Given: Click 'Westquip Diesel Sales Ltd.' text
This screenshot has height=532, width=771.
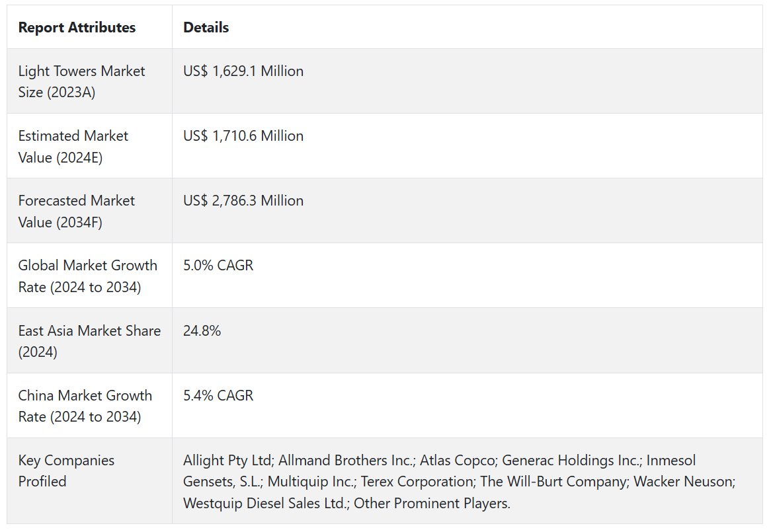Looking at the screenshot, I should tap(265, 504).
